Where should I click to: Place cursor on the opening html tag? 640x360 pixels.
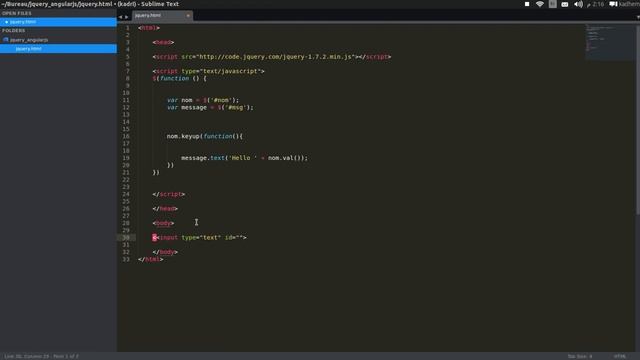(x=149, y=28)
